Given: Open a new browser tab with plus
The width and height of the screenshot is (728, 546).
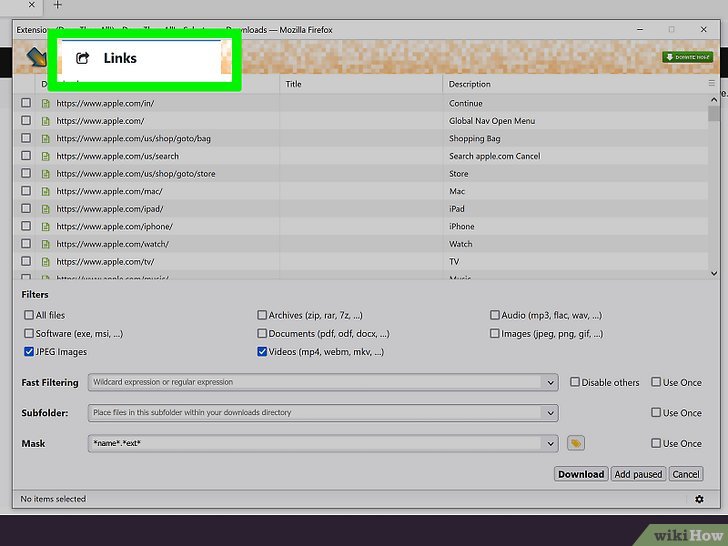Looking at the screenshot, I should pos(57,6).
